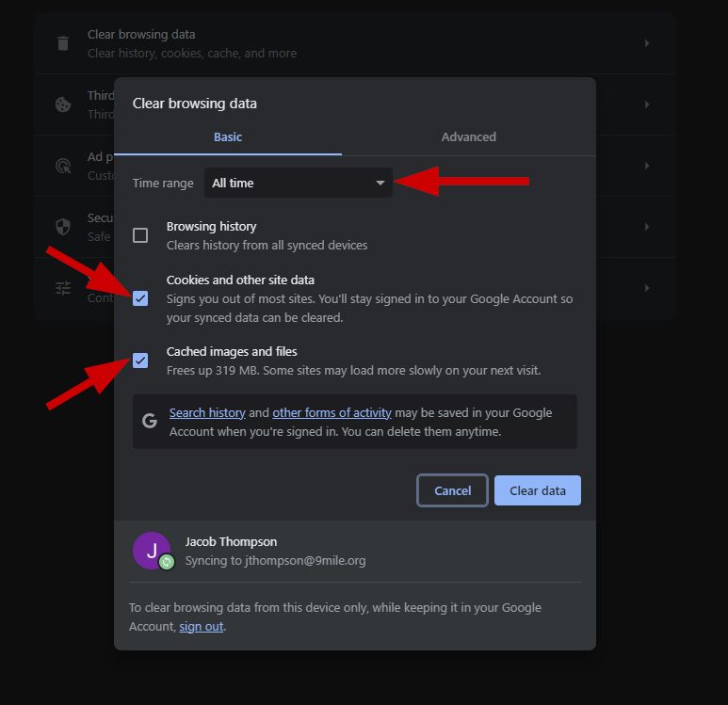The image size is (728, 705).
Task: Click Clears history from all synced devices text
Action: pyautogui.click(x=267, y=245)
